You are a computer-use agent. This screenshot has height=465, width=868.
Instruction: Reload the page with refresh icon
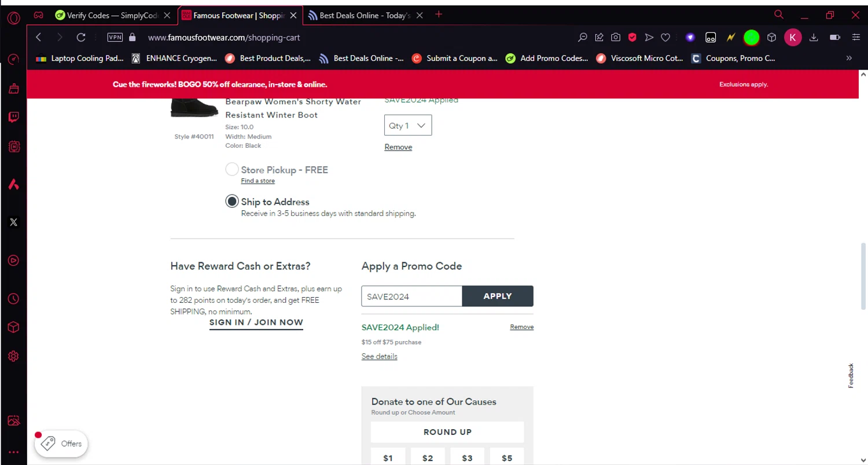click(x=81, y=37)
